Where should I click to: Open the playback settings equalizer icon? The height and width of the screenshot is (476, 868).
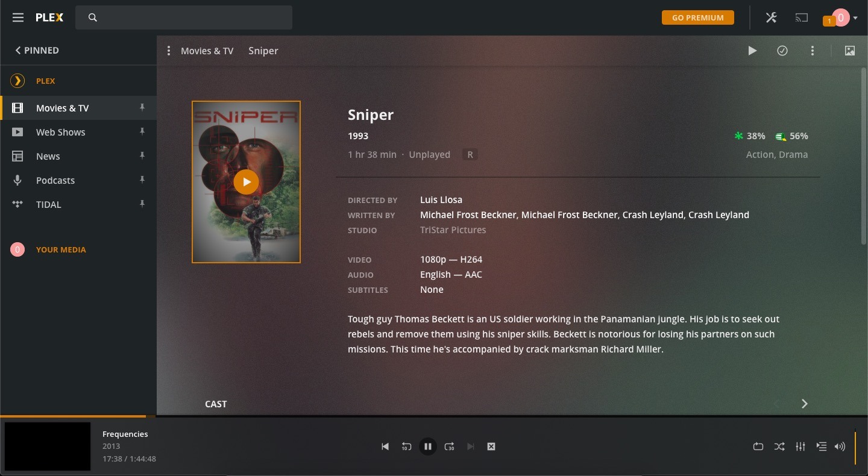800,446
